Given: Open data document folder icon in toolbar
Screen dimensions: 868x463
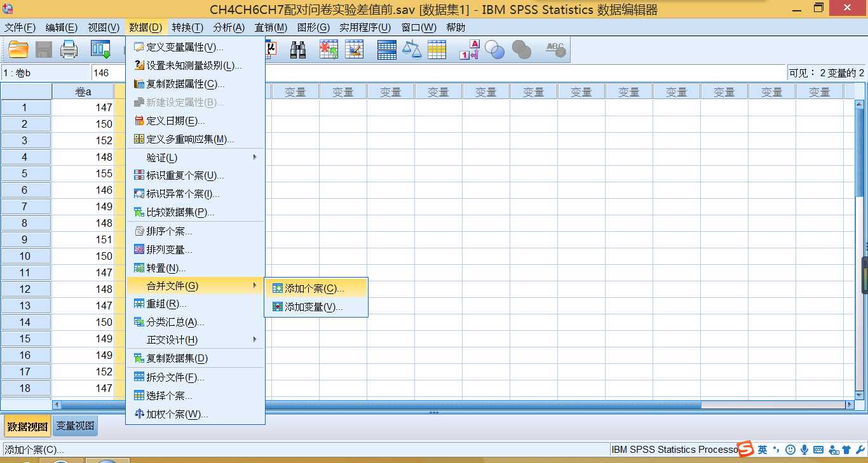Looking at the screenshot, I should [18, 50].
